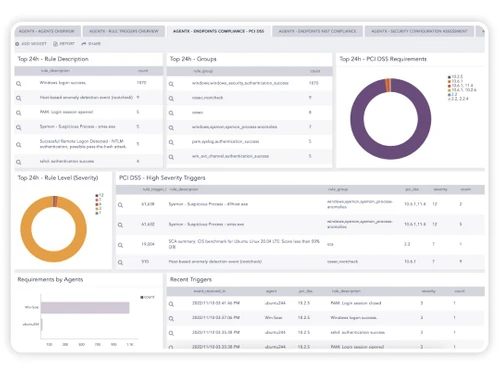Click the 'PCI DSS - High Severity Triggers' title

[x=162, y=178]
